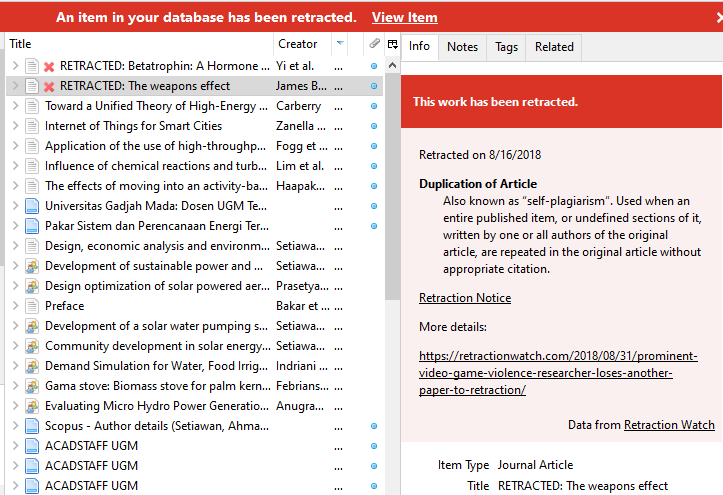
Task: Click the View Item link in red banner
Action: tap(404, 18)
